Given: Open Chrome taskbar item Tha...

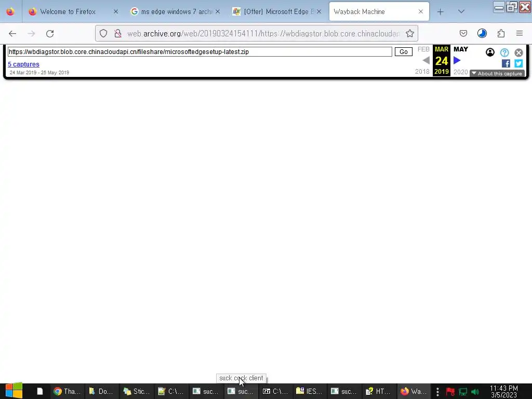Looking at the screenshot, I should click(67, 391).
